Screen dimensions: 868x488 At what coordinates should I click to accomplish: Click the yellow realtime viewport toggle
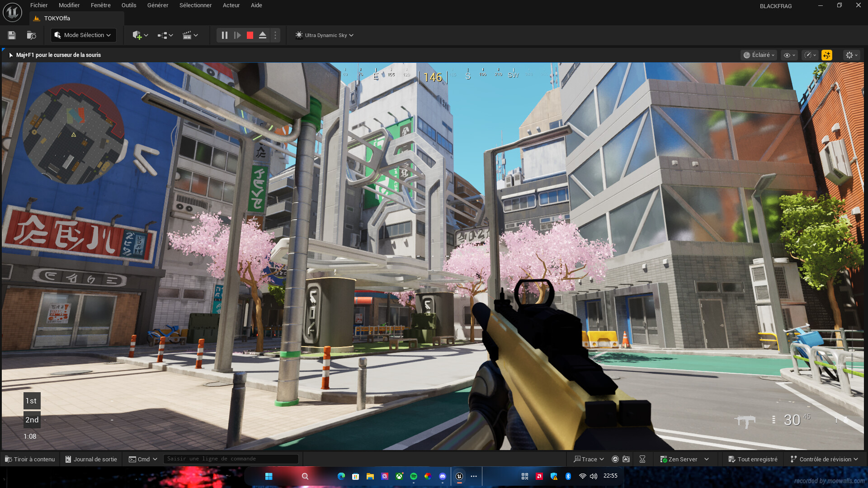(827, 55)
